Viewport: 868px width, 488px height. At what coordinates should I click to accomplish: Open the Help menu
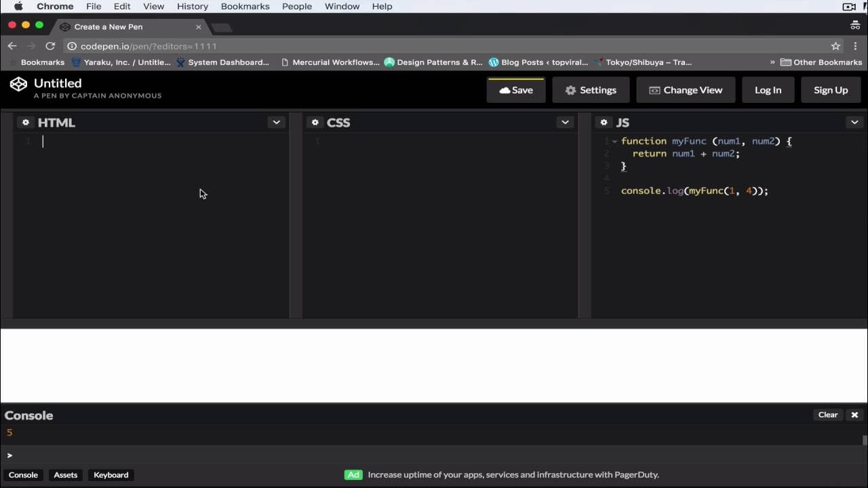tap(382, 6)
